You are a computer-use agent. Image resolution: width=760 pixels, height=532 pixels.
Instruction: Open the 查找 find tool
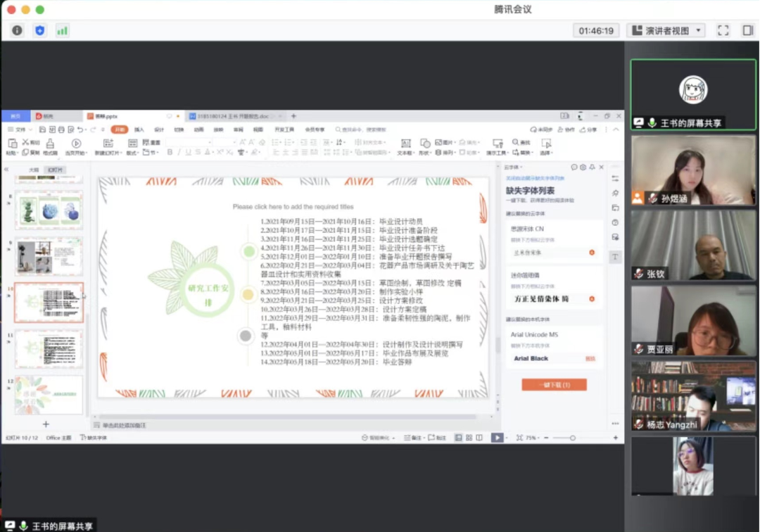521,143
